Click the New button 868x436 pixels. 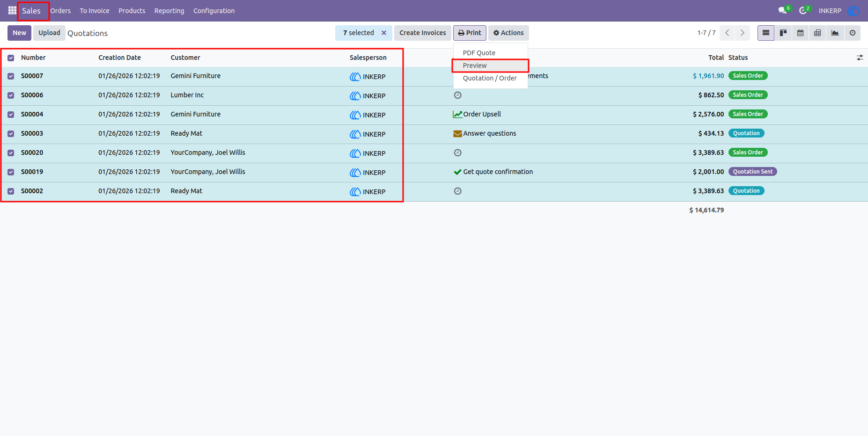point(19,33)
